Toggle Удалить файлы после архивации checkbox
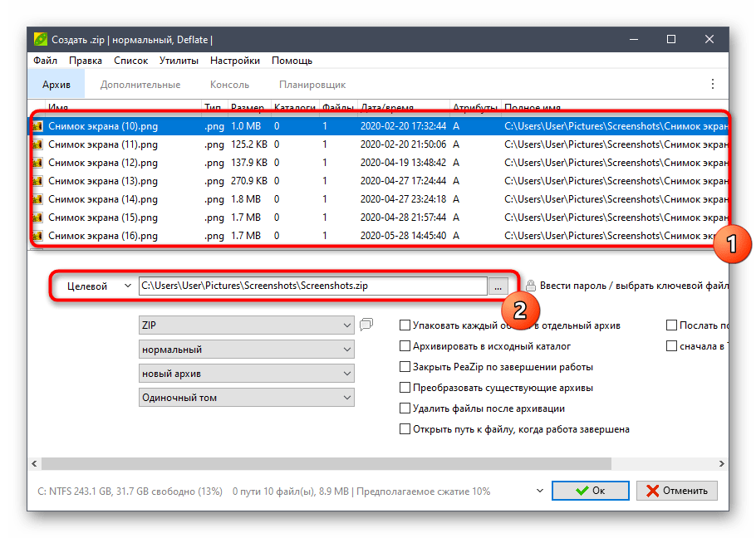This screenshot has height=538, width=756. 405,408
